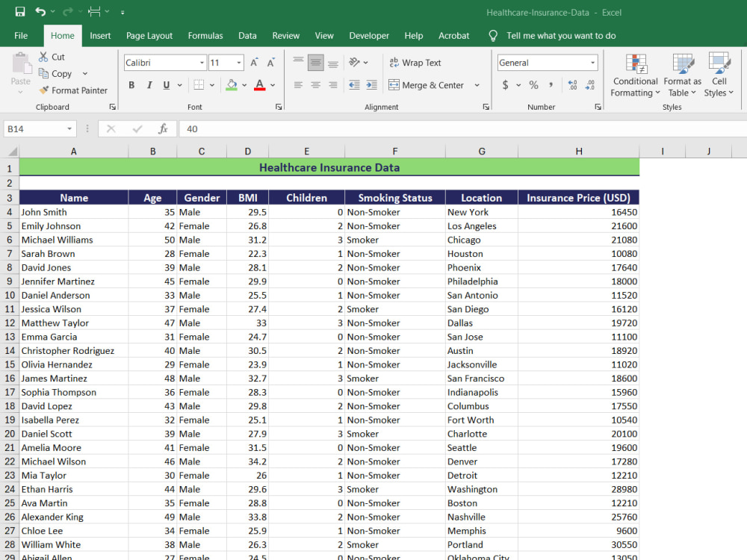Open the font size 11 dropdown
The width and height of the screenshot is (747, 560).
click(x=239, y=63)
